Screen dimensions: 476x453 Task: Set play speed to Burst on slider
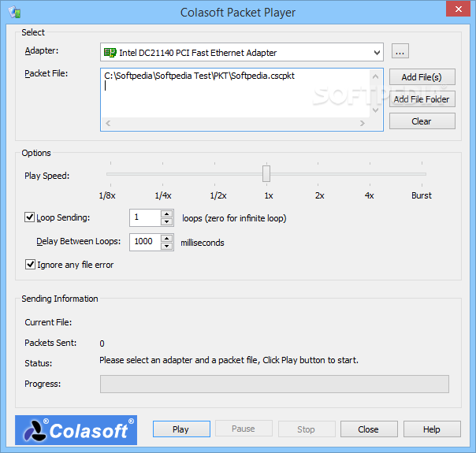[x=422, y=174]
